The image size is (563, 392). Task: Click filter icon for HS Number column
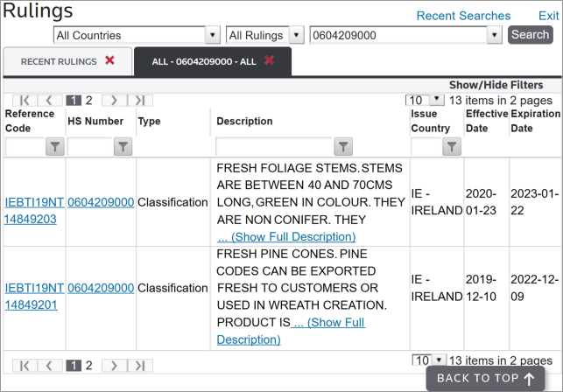click(x=122, y=147)
